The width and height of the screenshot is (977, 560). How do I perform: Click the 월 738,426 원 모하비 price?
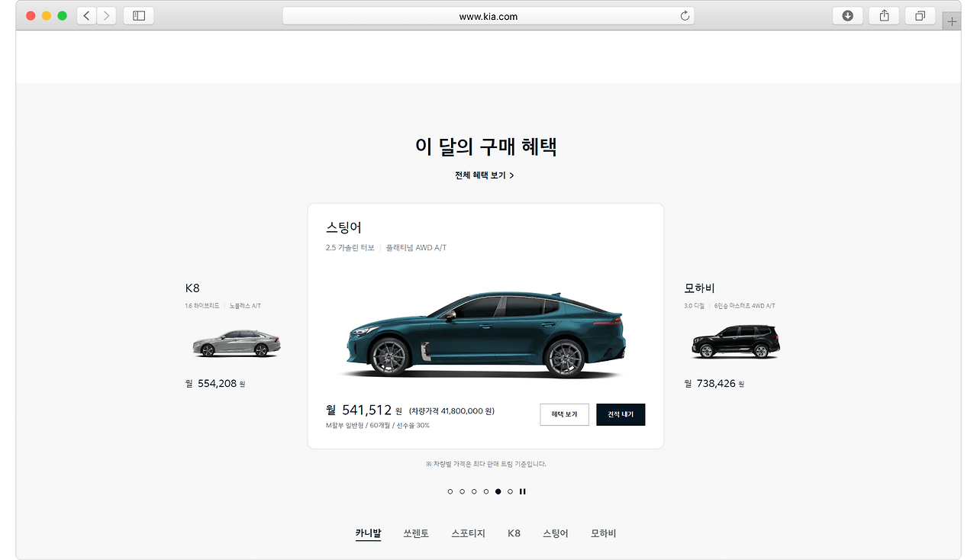(714, 384)
